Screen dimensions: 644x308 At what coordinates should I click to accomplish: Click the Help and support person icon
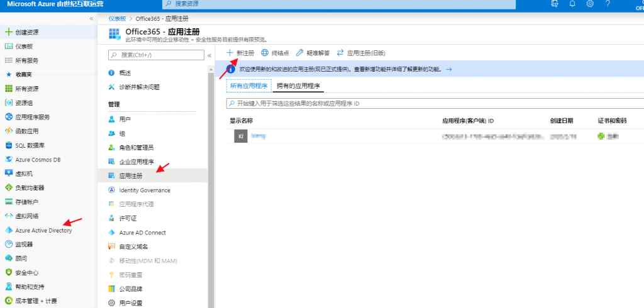[8, 287]
